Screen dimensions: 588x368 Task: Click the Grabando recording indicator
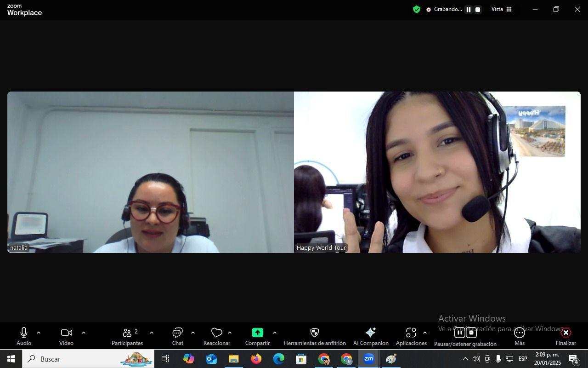pyautogui.click(x=444, y=9)
